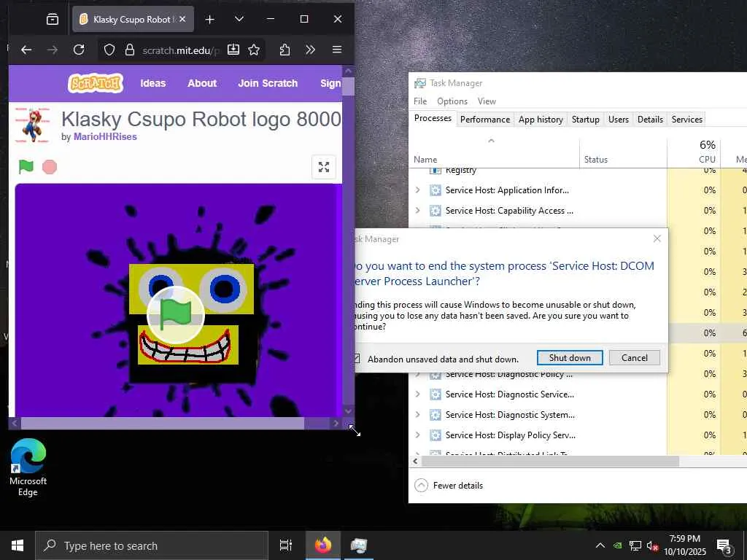The width and height of the screenshot is (747, 560).
Task: Click the Task Manager horizontal scrollbar
Action: click(x=550, y=461)
